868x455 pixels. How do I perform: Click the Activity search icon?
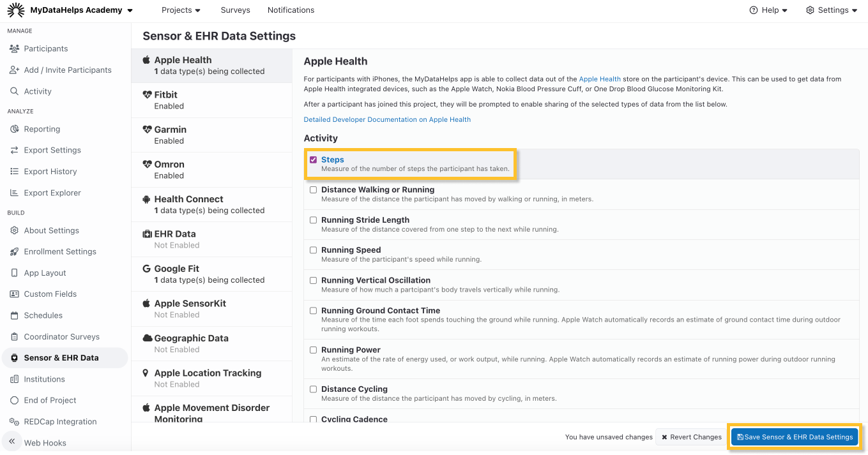[x=14, y=91]
